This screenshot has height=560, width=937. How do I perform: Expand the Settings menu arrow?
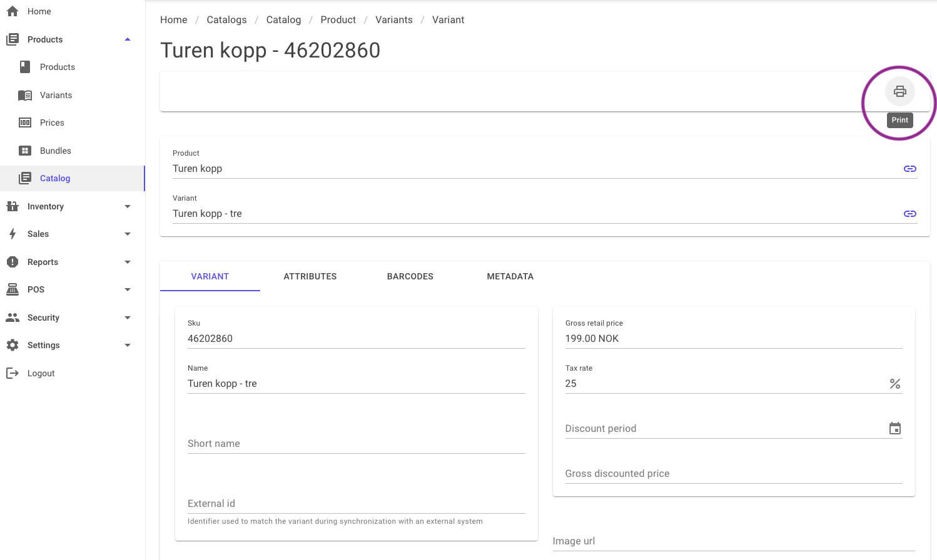(x=128, y=345)
